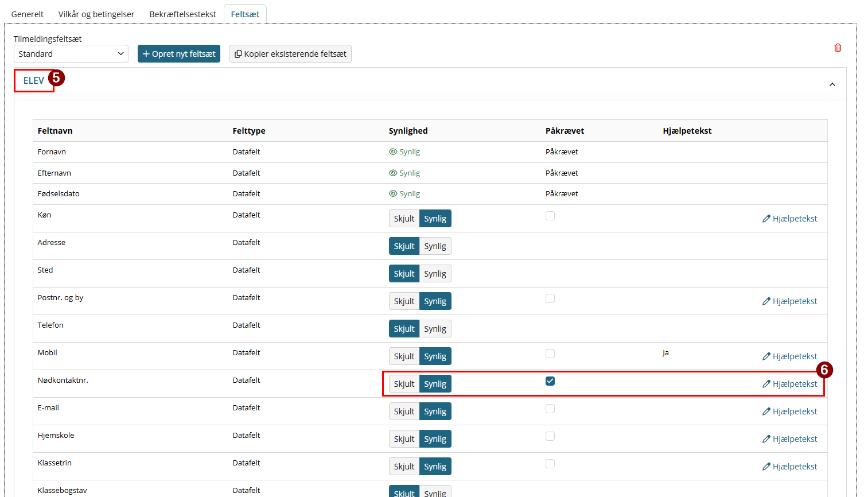
Task: Click the Klassebogstav field name
Action: [63, 491]
